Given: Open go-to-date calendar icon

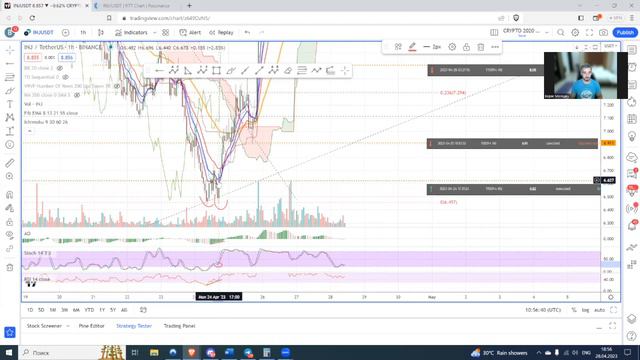Looking at the screenshot, I should pyautogui.click(x=143, y=310).
